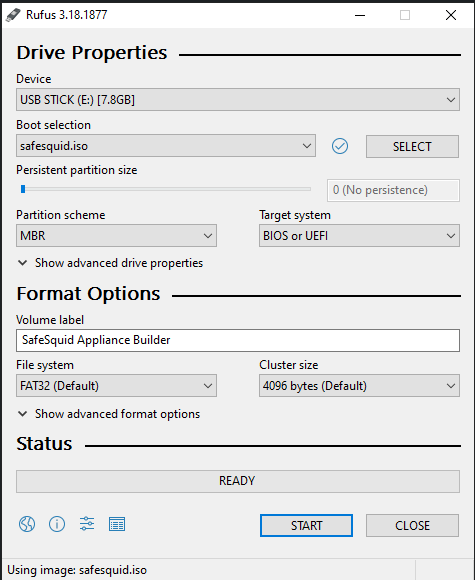This screenshot has width=475, height=580.
Task: Click the Rufus USB icon in title bar
Action: coord(13,15)
